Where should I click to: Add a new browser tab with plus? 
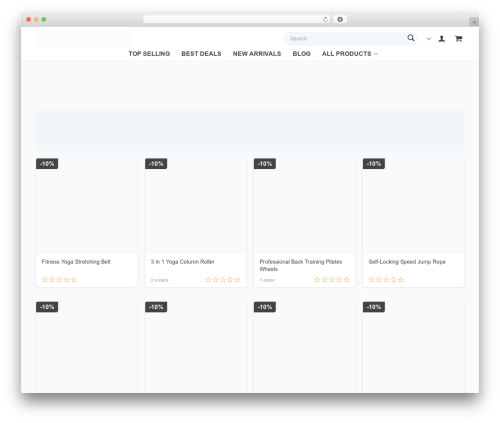coord(474,22)
